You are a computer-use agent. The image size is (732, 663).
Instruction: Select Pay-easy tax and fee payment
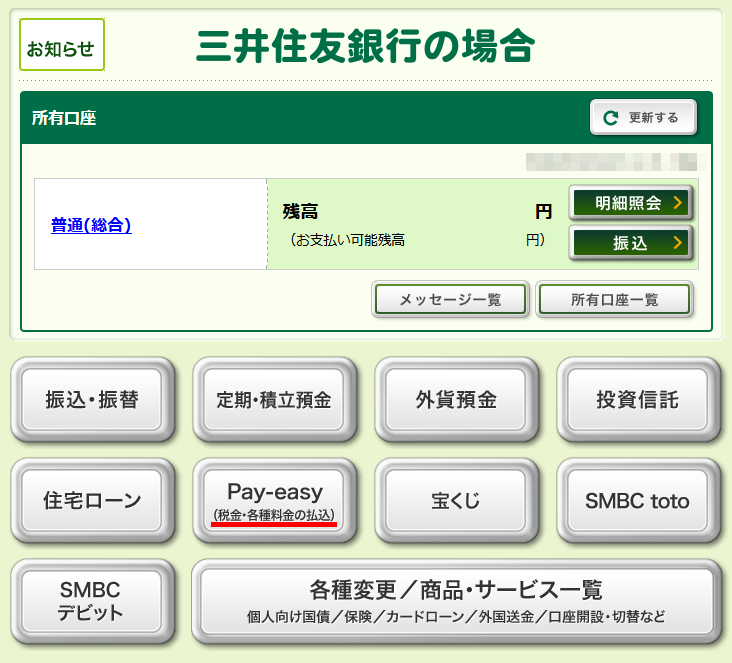coord(274,501)
